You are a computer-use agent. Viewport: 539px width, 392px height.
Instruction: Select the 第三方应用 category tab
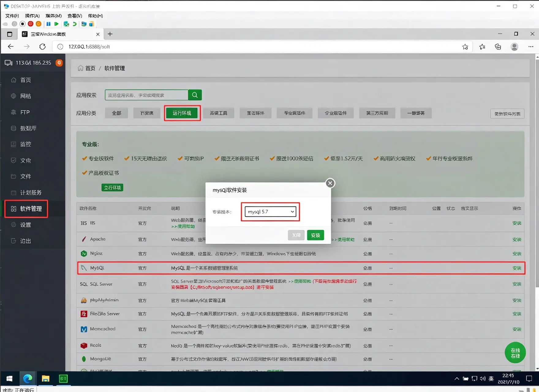click(377, 113)
